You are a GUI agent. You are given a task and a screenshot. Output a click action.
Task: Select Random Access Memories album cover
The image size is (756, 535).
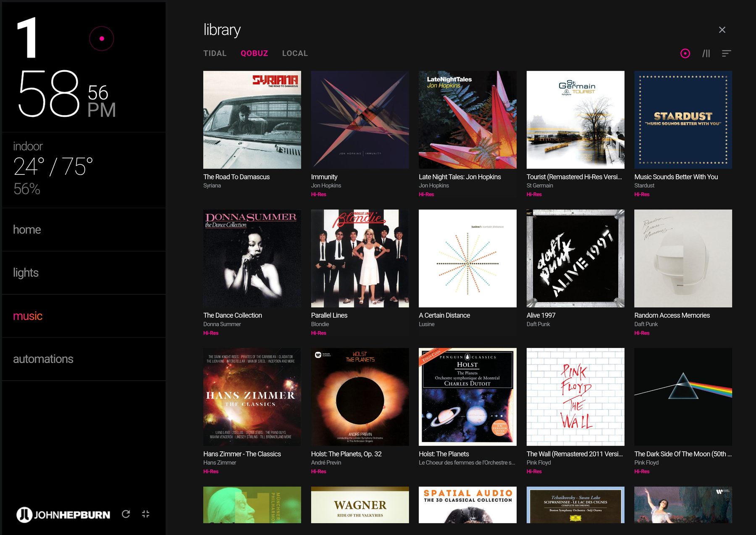point(683,258)
